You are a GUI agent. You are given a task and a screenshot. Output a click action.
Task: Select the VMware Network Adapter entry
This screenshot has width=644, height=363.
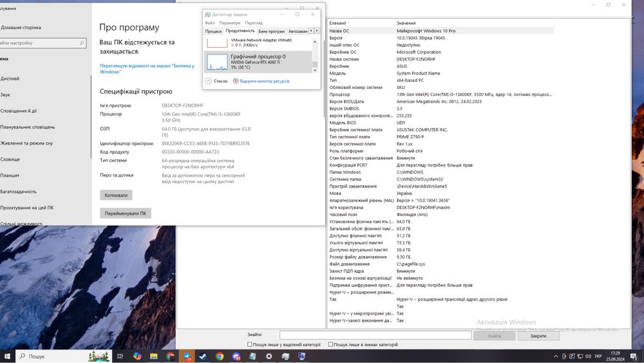point(258,43)
